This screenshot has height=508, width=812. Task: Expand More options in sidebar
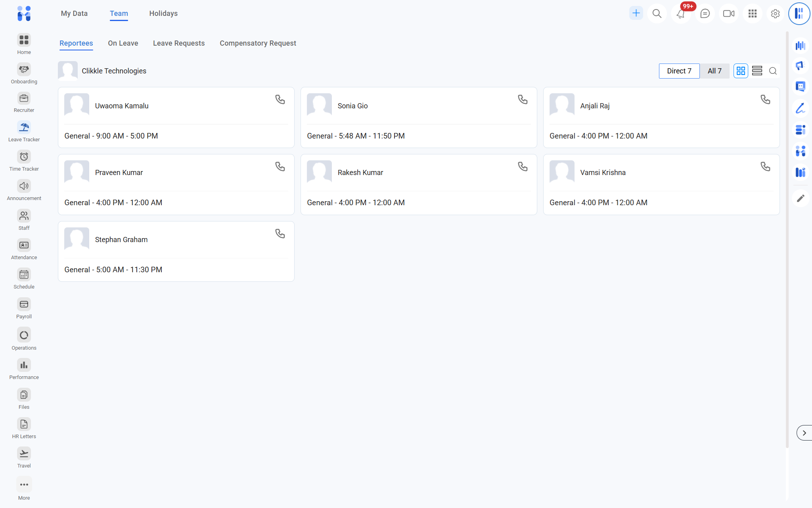[24, 485]
